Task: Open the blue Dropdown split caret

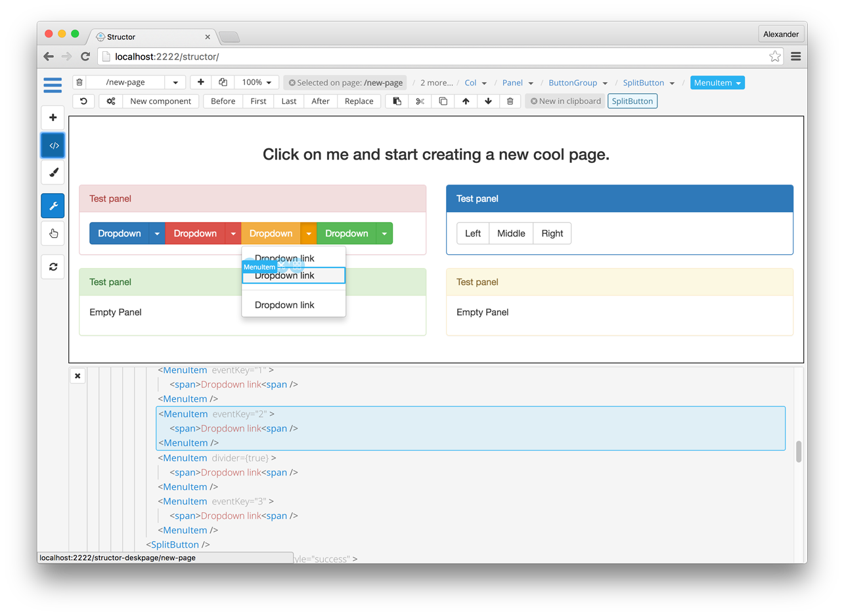Action: (157, 233)
